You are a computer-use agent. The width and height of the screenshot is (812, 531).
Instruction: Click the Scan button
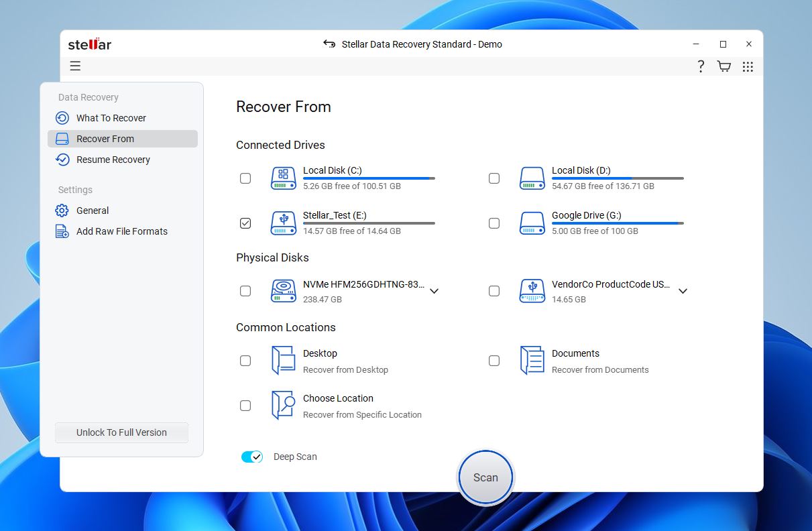485,477
